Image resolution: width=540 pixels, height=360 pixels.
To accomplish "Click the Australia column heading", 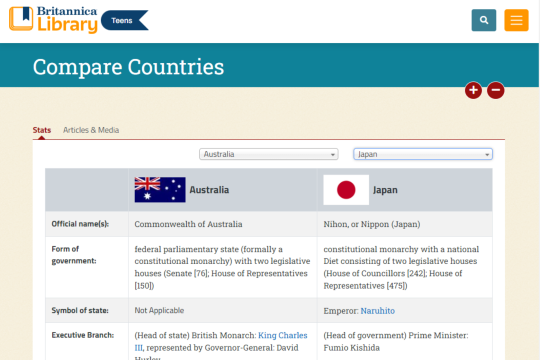I will (x=209, y=190).
